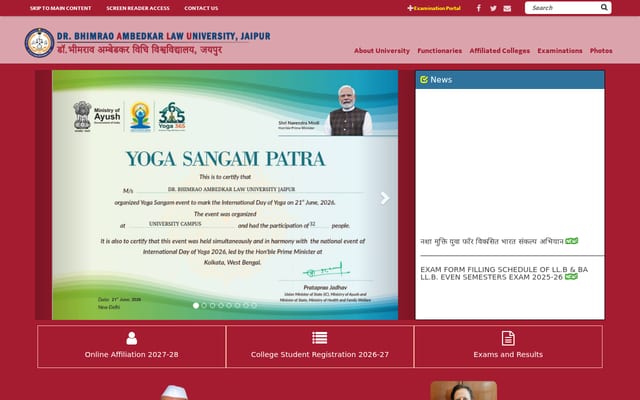The image size is (640, 400).
Task: Open the Examinations menu
Action: click(x=560, y=51)
